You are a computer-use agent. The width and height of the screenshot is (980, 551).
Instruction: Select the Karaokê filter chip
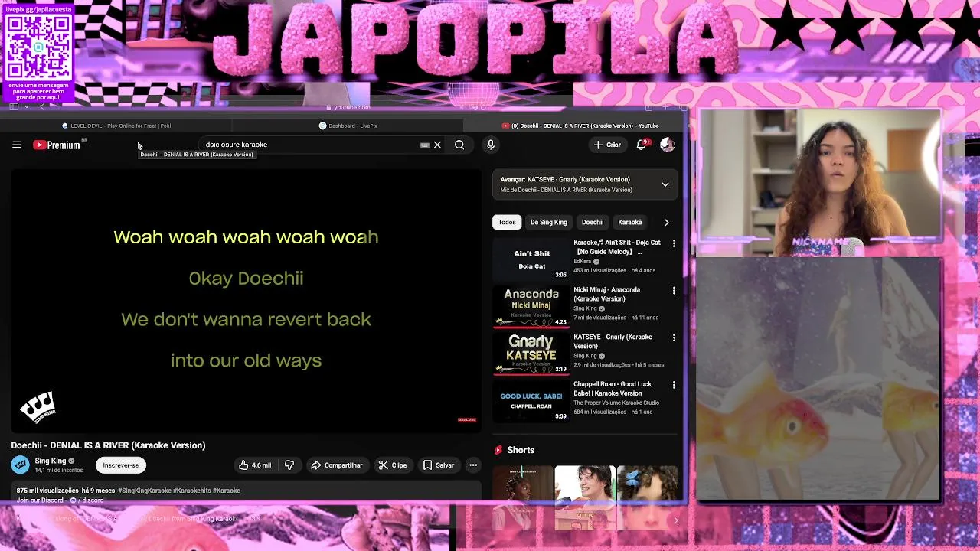630,222
